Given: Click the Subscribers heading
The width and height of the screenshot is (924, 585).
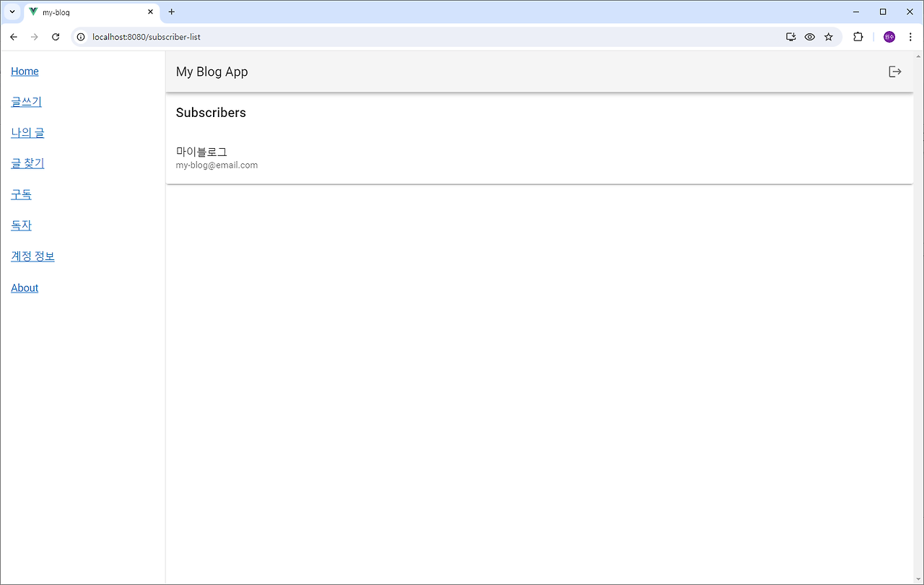Looking at the screenshot, I should [211, 113].
